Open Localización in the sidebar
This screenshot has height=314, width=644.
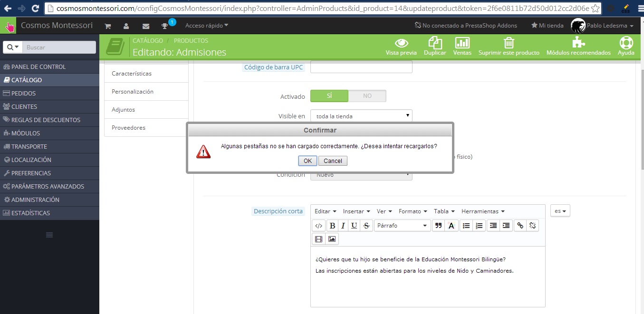click(x=49, y=160)
